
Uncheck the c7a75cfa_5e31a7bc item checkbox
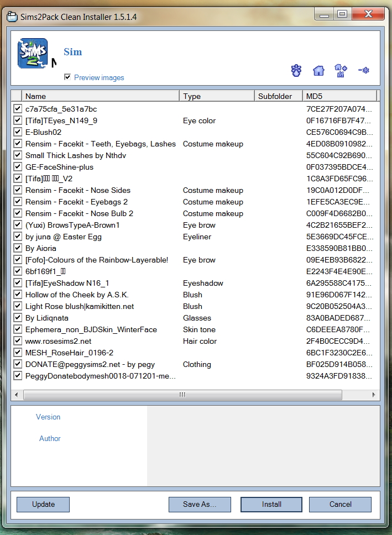pyautogui.click(x=17, y=109)
